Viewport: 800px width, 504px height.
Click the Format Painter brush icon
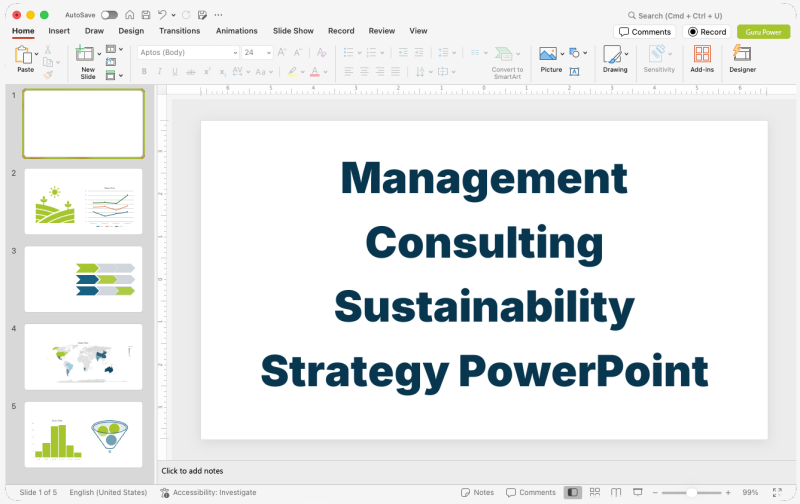pos(48,74)
